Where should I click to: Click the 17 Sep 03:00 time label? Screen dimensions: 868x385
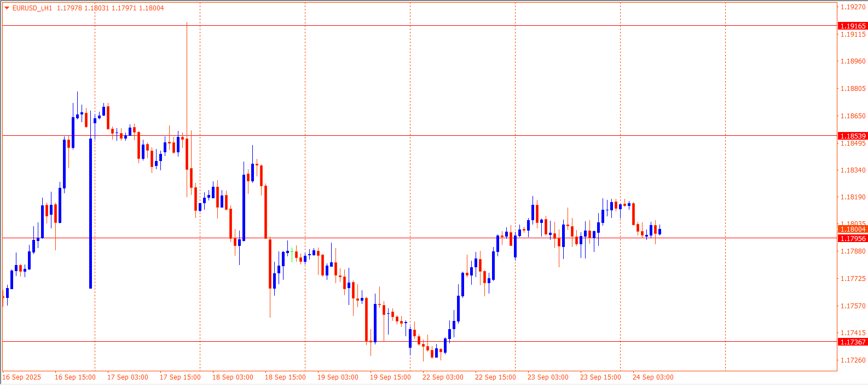[128, 377]
